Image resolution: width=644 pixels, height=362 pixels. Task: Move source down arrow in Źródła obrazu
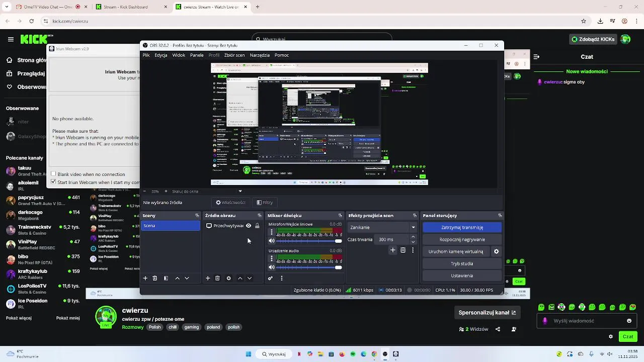[x=250, y=278]
